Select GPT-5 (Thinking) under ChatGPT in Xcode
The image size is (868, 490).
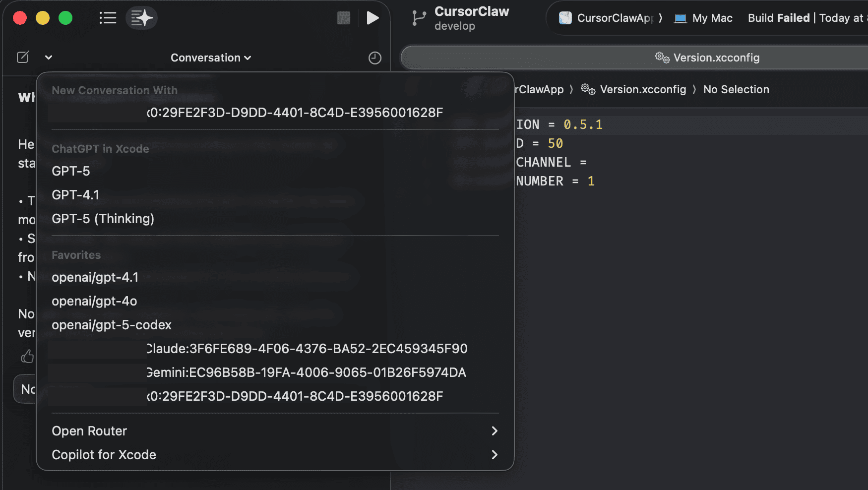point(103,218)
